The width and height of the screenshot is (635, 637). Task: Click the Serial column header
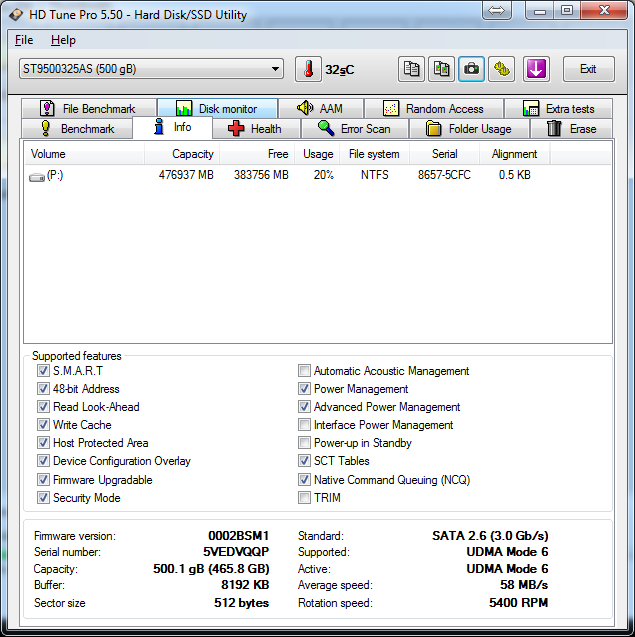pos(444,154)
